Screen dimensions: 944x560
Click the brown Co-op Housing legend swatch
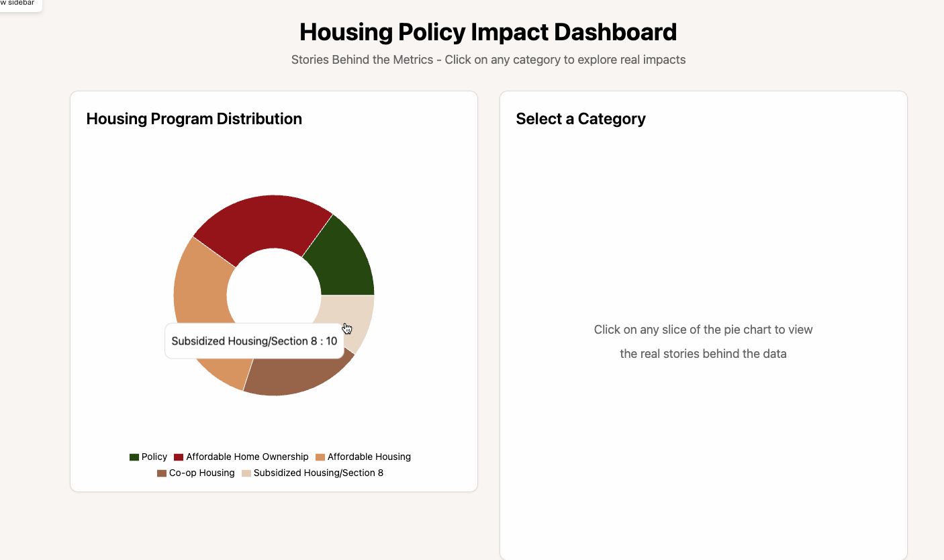pyautogui.click(x=161, y=473)
